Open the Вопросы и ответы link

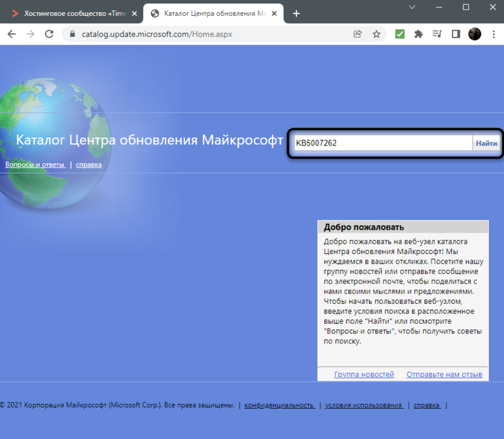tap(35, 164)
